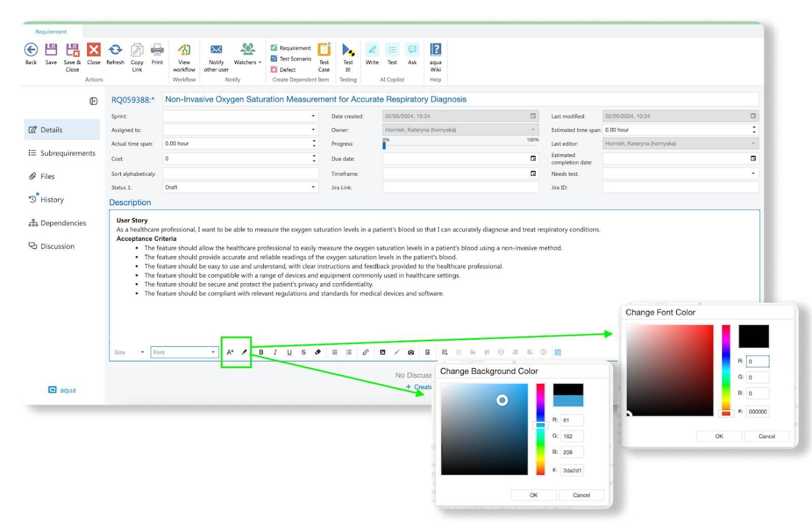Click the font color icon in editor toolbar

[x=230, y=352]
